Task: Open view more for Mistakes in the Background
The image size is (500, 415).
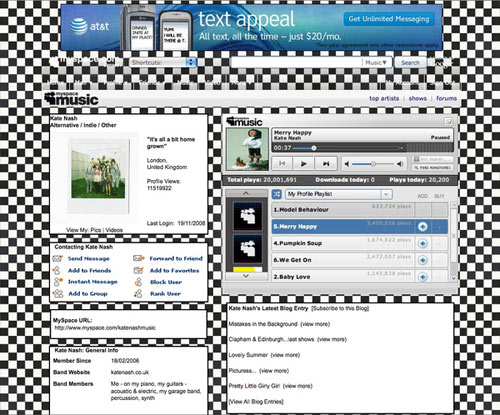Action: [315, 324]
